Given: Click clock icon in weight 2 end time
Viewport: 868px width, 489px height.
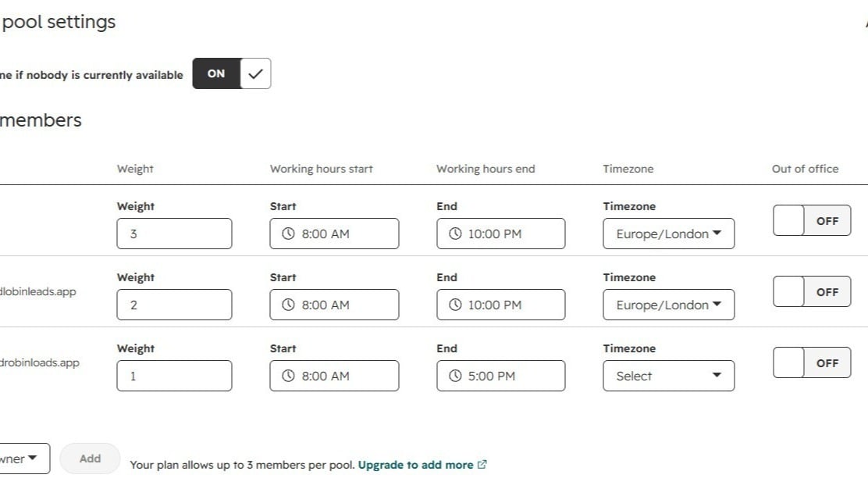Looking at the screenshot, I should 455,305.
